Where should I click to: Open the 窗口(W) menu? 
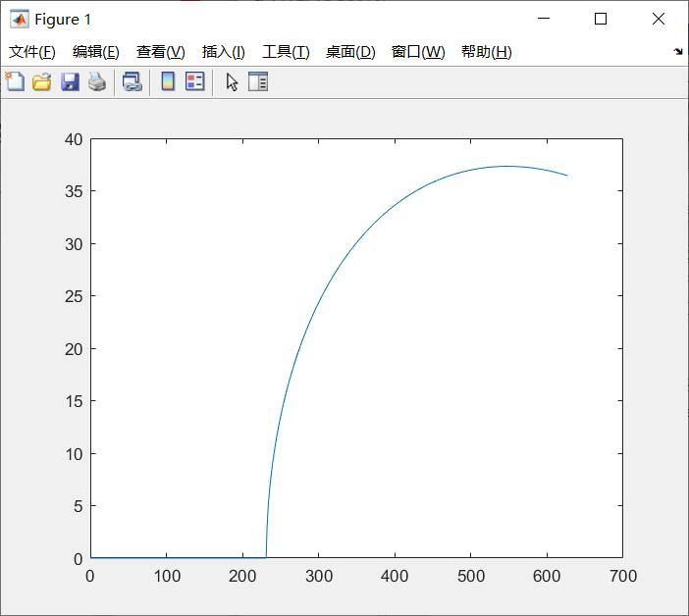tap(418, 52)
